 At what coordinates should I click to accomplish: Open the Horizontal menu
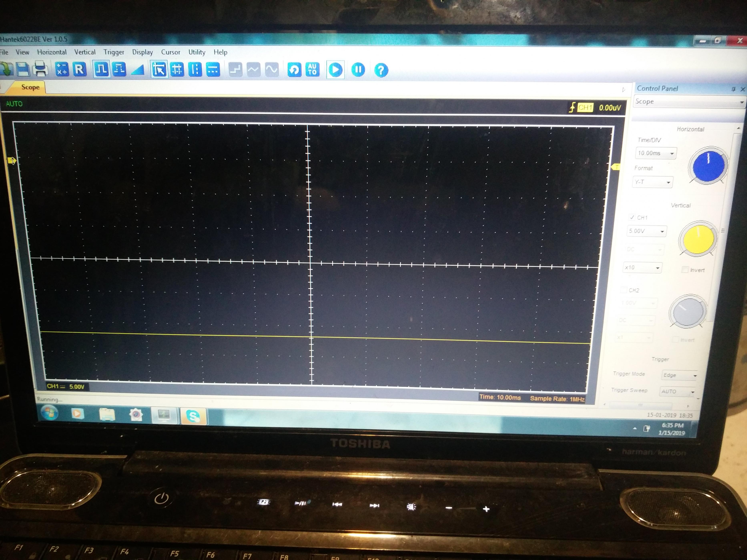pos(52,52)
